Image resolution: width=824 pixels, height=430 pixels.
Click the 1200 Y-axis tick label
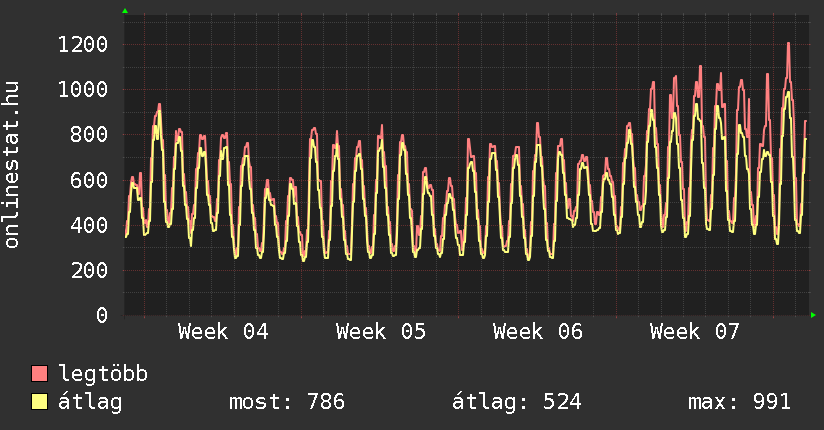point(83,44)
